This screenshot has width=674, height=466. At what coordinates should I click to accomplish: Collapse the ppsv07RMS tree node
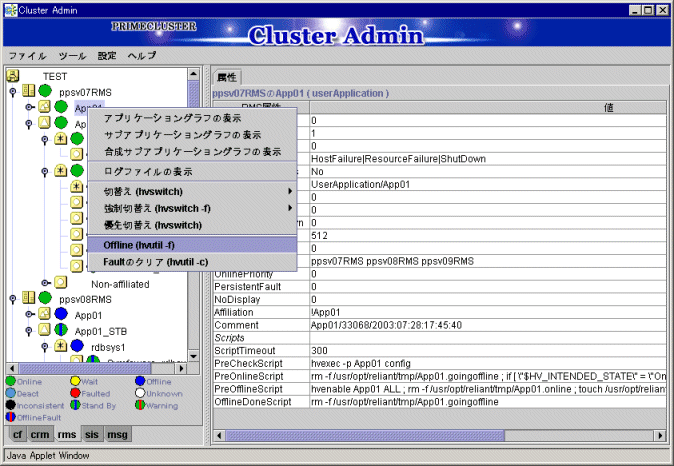(13, 92)
